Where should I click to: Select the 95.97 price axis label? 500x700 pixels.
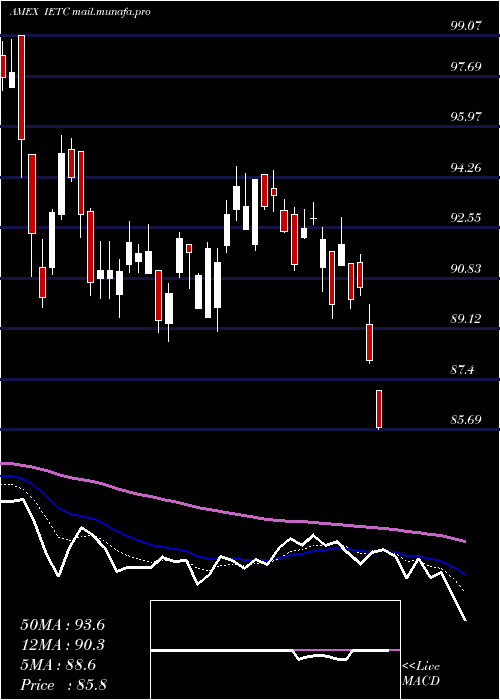click(466, 117)
